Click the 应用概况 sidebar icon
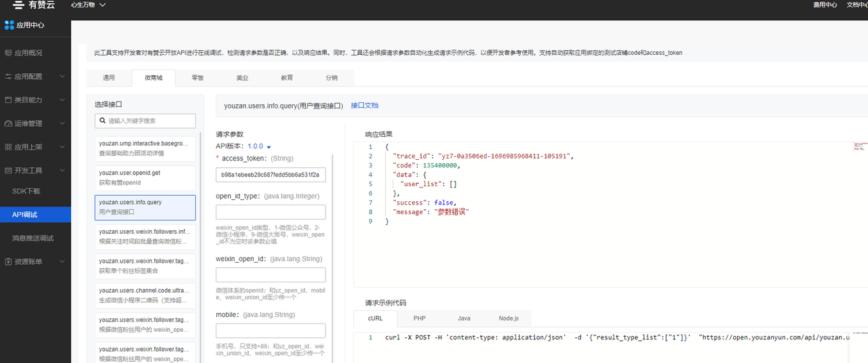The image size is (868, 363). pyautogui.click(x=8, y=53)
